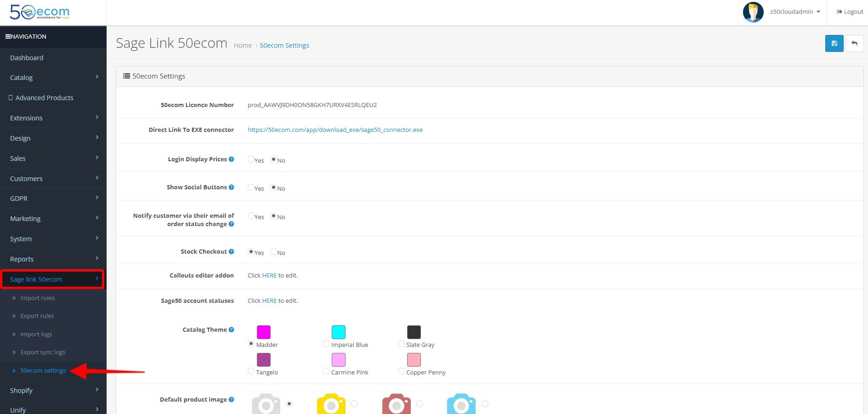Open the EXE connector download link

335,130
